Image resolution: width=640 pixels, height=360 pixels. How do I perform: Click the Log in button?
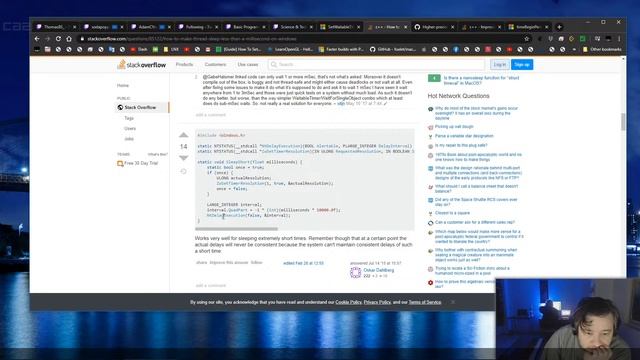500,64
